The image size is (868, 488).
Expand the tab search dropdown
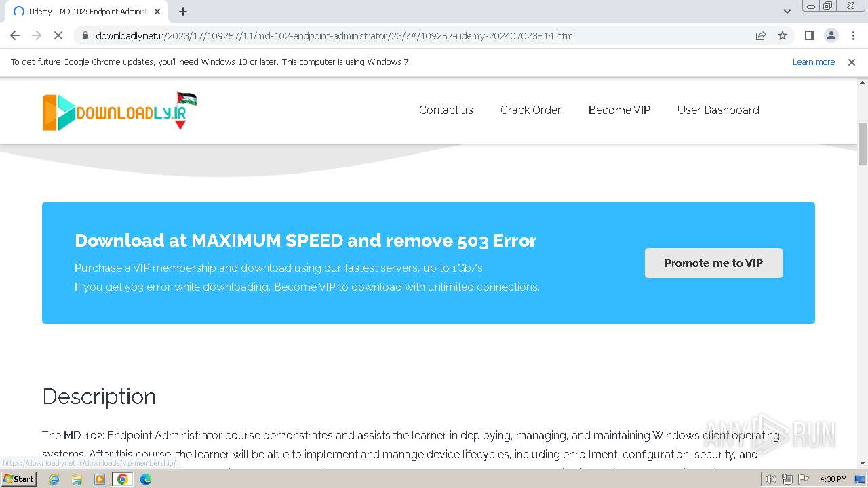coord(787,12)
